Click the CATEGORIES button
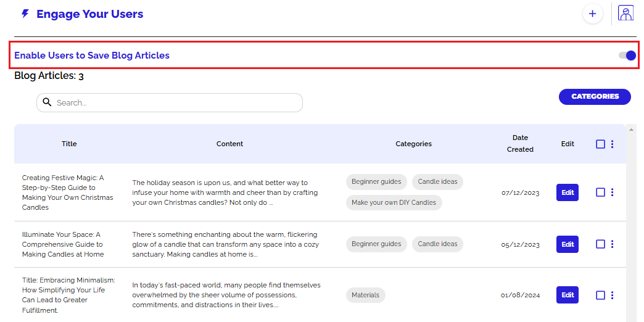The width and height of the screenshot is (644, 322). pyautogui.click(x=595, y=97)
